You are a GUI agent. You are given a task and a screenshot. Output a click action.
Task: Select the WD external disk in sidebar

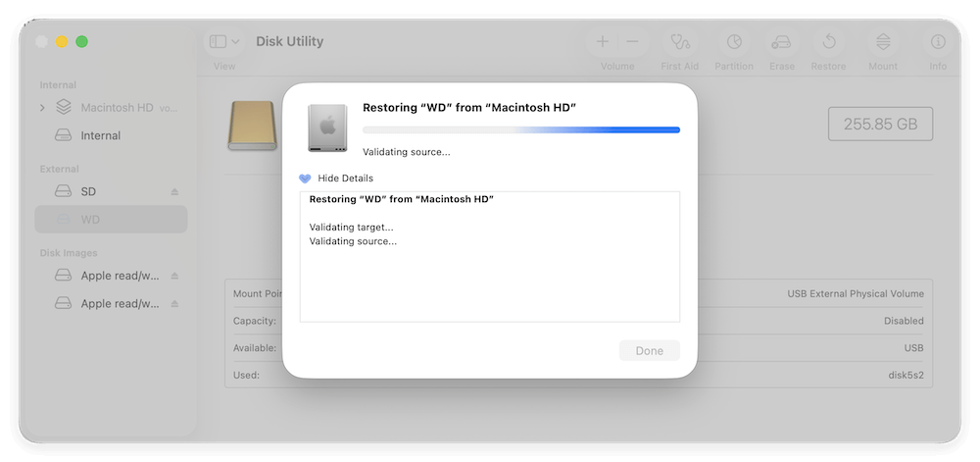[x=90, y=219]
